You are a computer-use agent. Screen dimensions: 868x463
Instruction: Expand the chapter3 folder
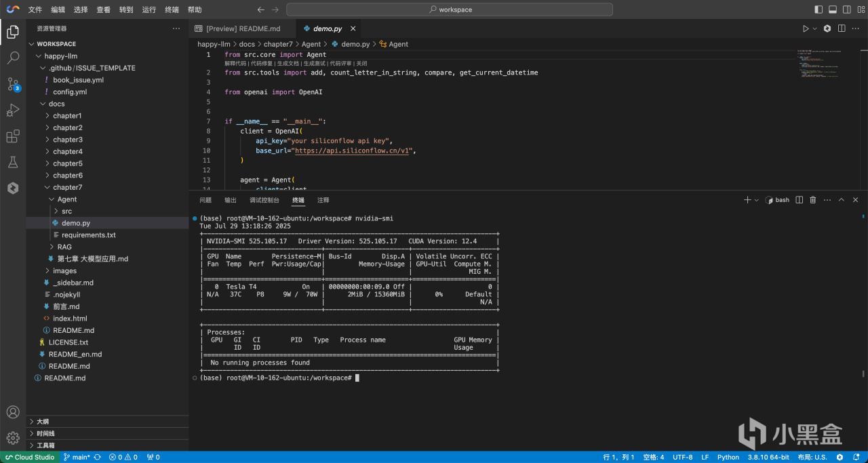click(x=67, y=140)
